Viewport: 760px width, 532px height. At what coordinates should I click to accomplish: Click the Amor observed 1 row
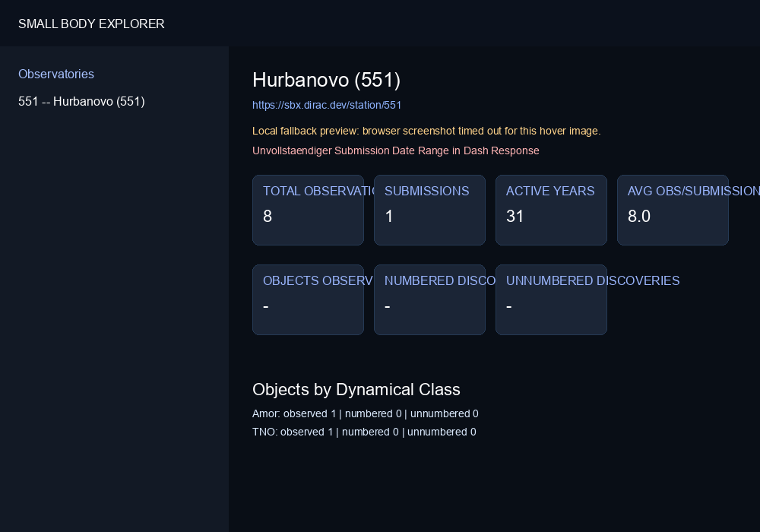point(366,413)
